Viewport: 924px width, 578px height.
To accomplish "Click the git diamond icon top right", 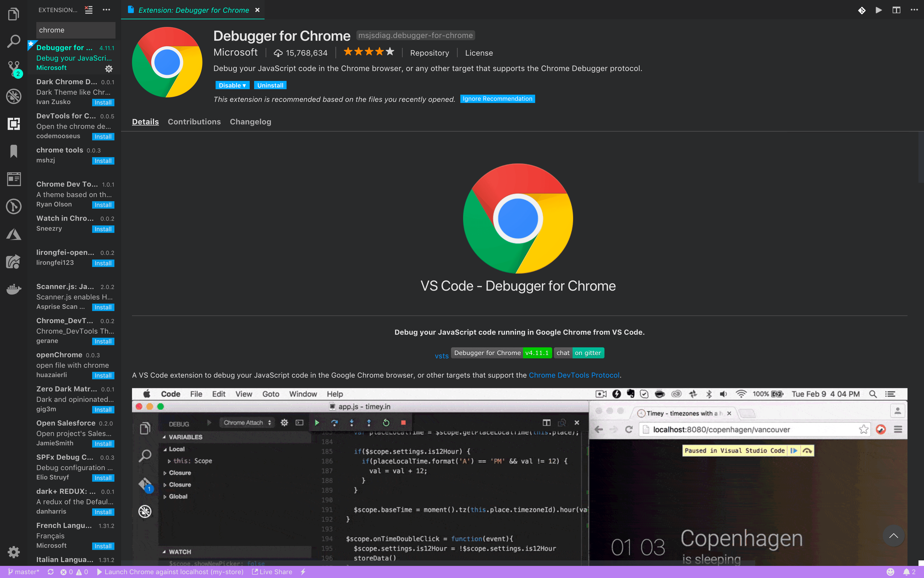I will click(862, 10).
